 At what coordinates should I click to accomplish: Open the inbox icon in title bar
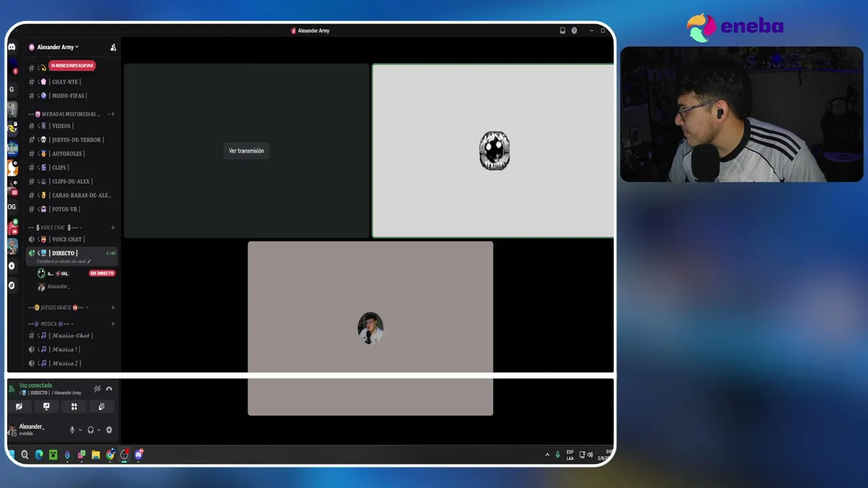click(562, 30)
